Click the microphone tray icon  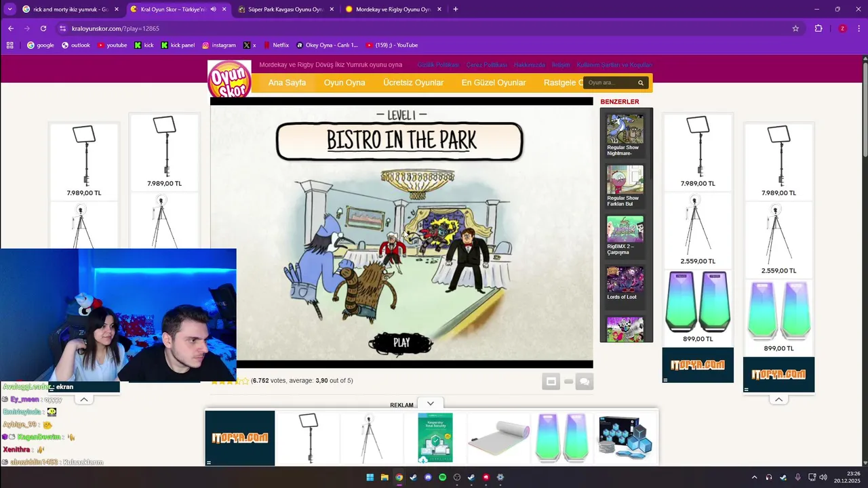tap(797, 477)
